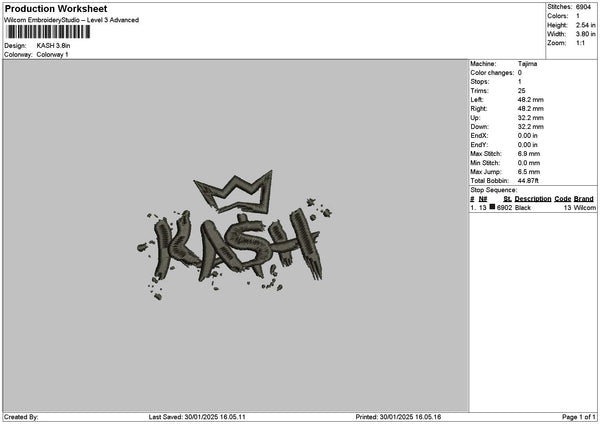Click the 'Right:' 48.2 mm row

click(507, 109)
